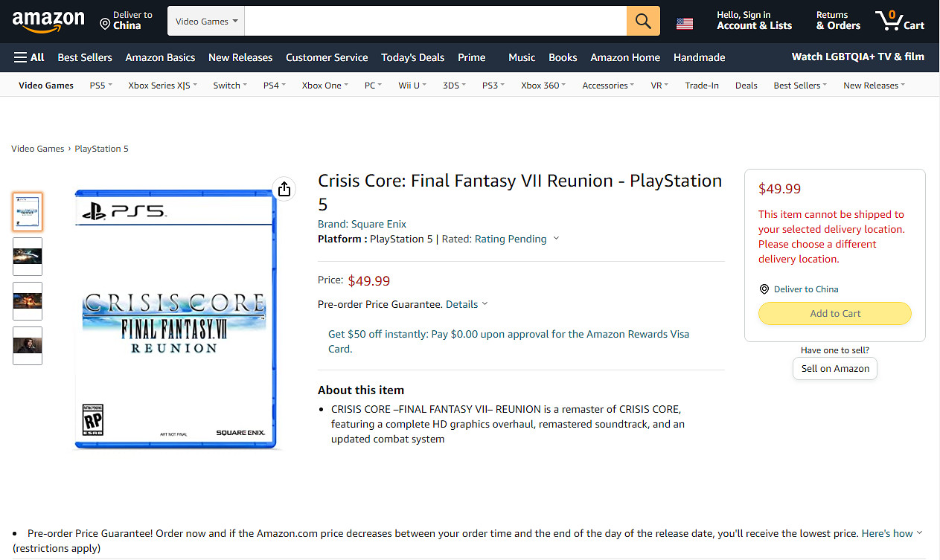Expand the Rating Pending dropdown

click(556, 239)
